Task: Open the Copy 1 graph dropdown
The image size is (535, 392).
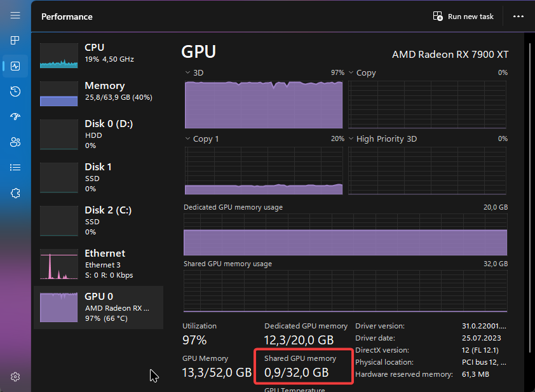Action: click(188, 139)
